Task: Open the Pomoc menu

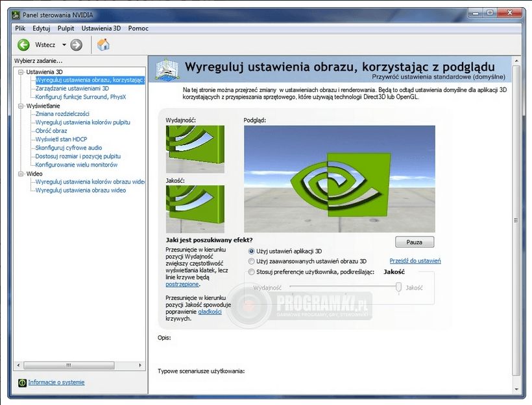Action: click(x=138, y=29)
